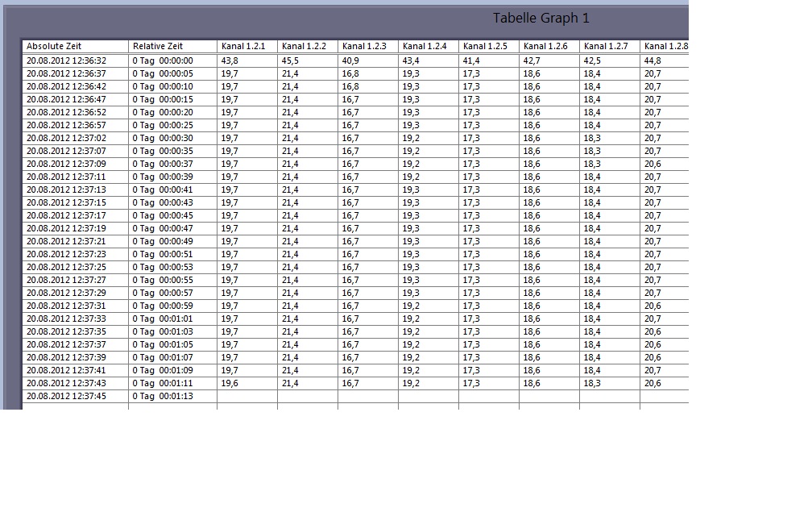The width and height of the screenshot is (812, 508).
Task: Select the Kanal 1.2.7 column header
Action: tap(610, 46)
